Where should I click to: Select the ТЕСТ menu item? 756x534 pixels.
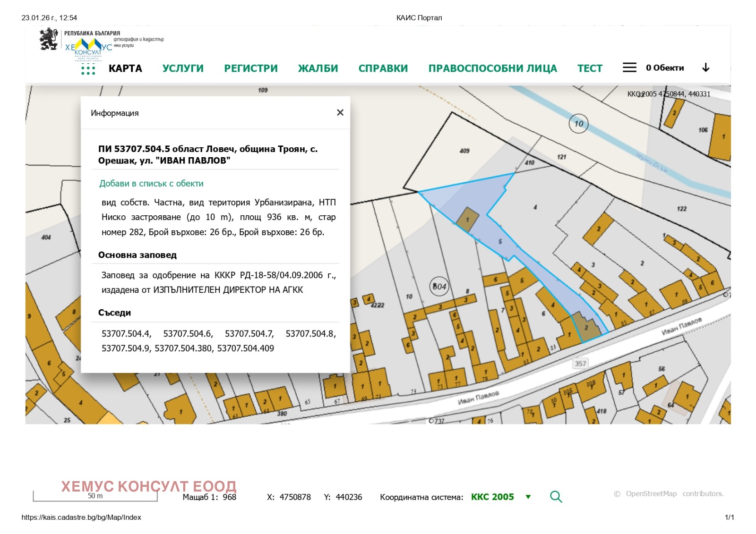pyautogui.click(x=589, y=68)
